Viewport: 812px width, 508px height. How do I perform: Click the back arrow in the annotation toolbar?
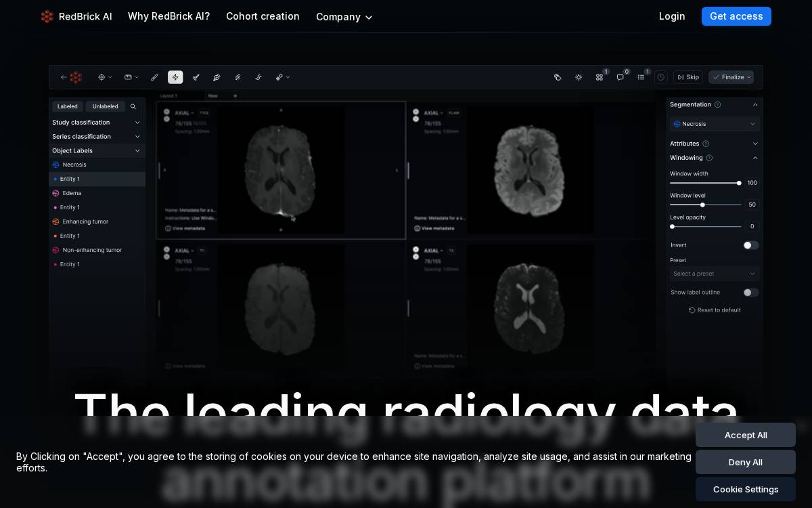tap(64, 77)
